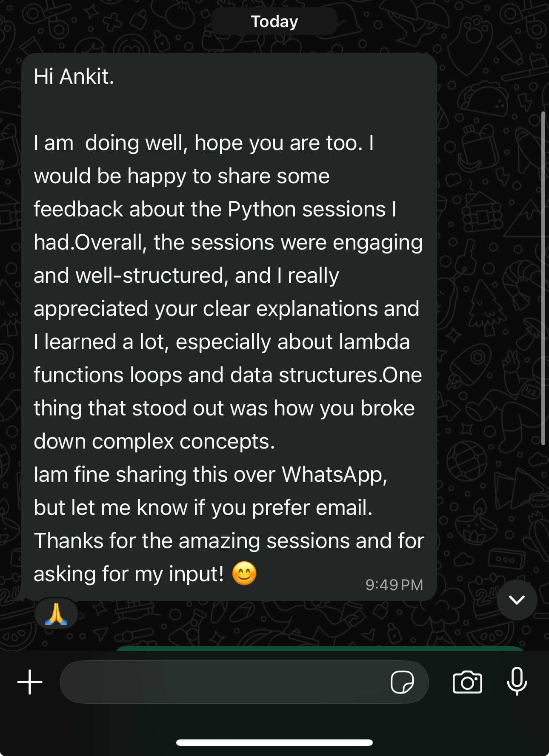Tap the microphone voice message icon
The height and width of the screenshot is (756, 549).
(x=517, y=681)
